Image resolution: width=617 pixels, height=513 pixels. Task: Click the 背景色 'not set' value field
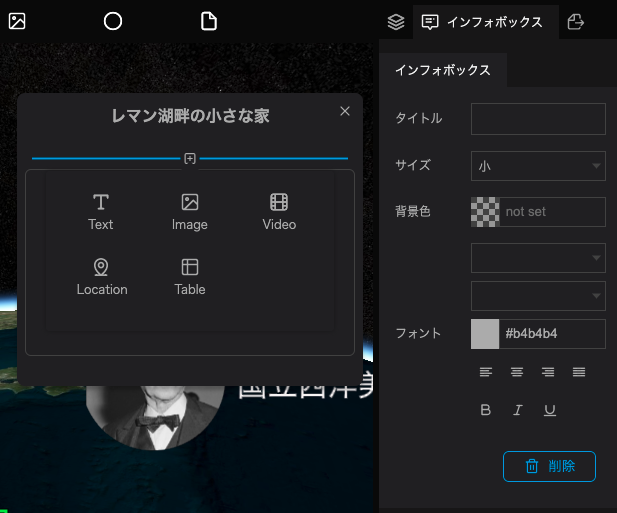[x=552, y=212]
